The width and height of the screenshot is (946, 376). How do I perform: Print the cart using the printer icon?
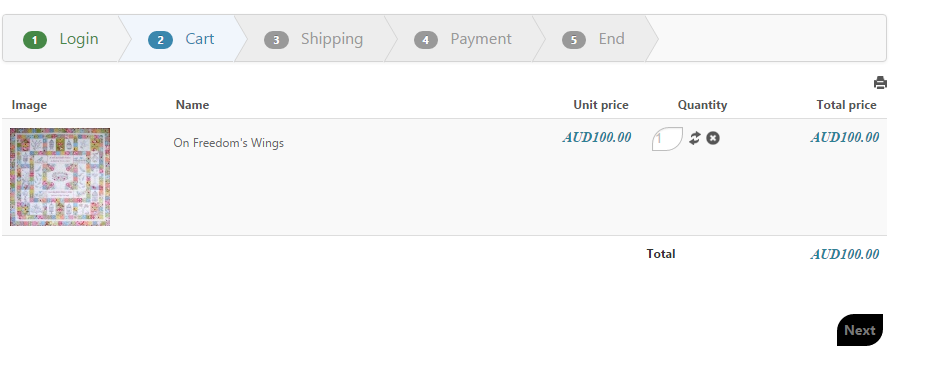click(x=880, y=83)
